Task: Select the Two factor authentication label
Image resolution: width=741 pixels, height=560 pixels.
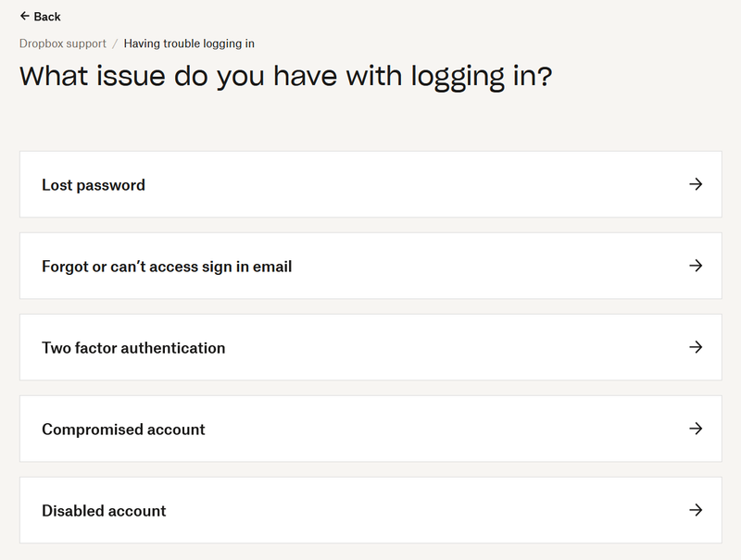Action: click(133, 348)
